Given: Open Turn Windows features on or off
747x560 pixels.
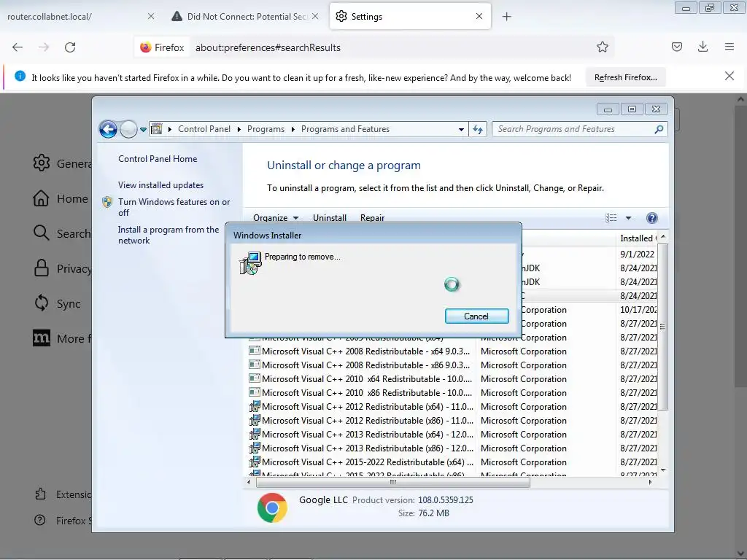Looking at the screenshot, I should tap(174, 207).
